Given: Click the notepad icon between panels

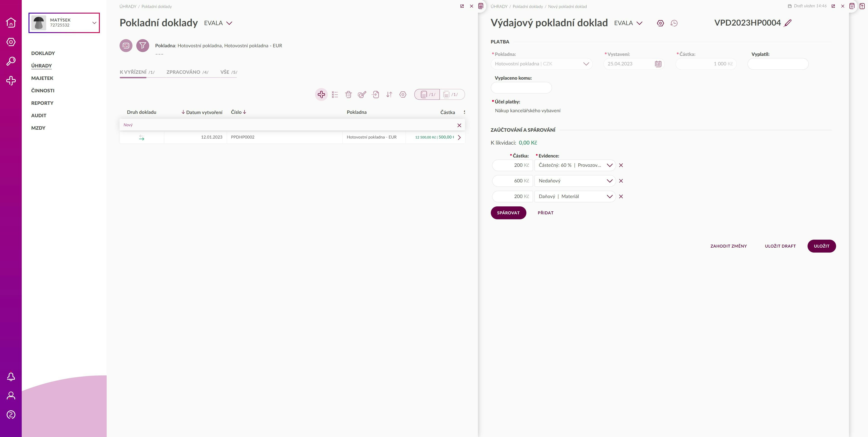Looking at the screenshot, I should (x=481, y=6).
